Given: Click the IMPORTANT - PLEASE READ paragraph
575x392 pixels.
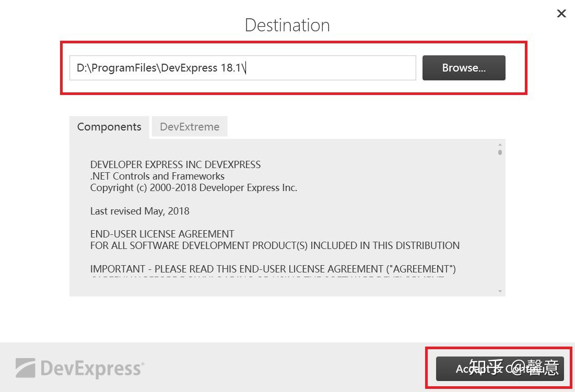Looking at the screenshot, I should click(273, 269).
